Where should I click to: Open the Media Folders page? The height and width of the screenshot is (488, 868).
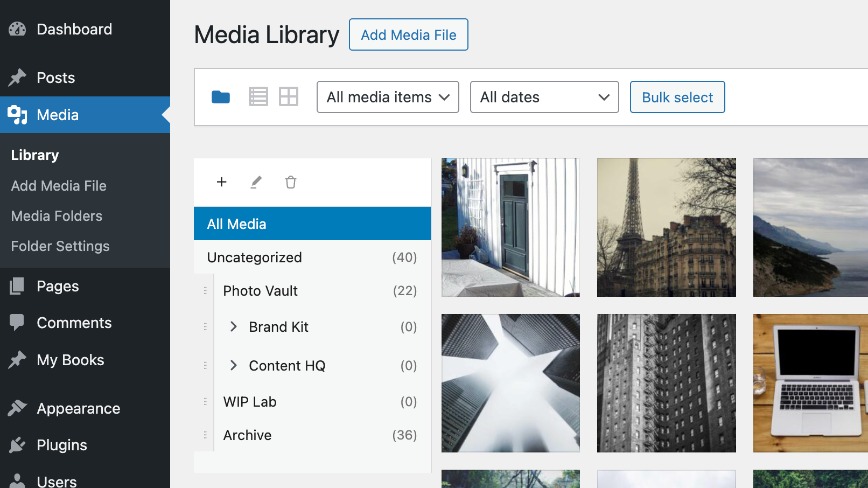(56, 216)
